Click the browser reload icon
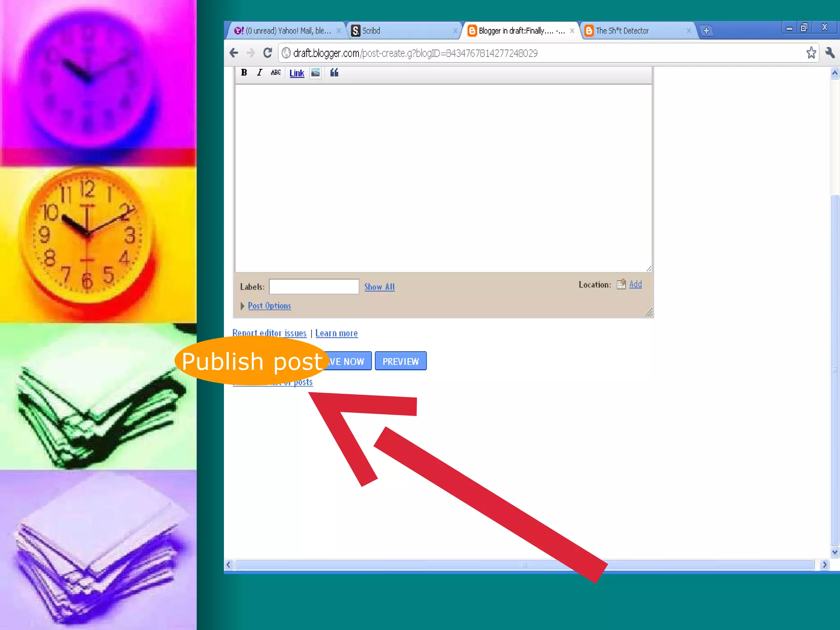The image size is (840, 630). point(267,53)
